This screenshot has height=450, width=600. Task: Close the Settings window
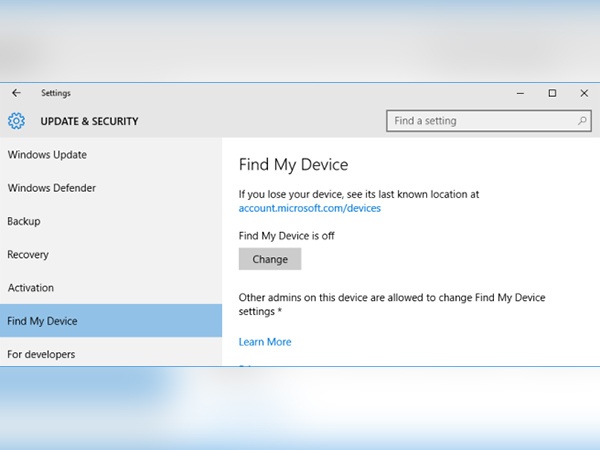click(583, 93)
